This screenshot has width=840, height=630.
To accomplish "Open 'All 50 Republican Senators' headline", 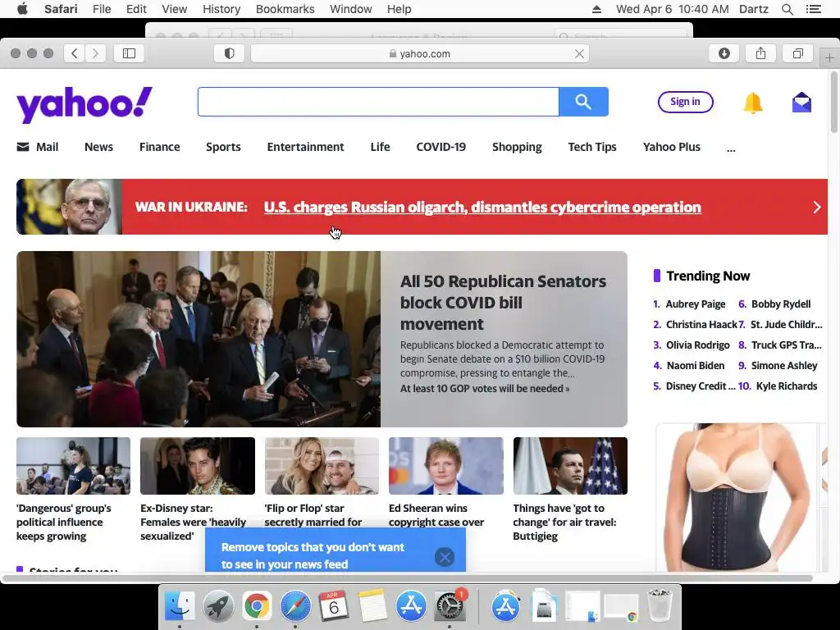I will 503,303.
